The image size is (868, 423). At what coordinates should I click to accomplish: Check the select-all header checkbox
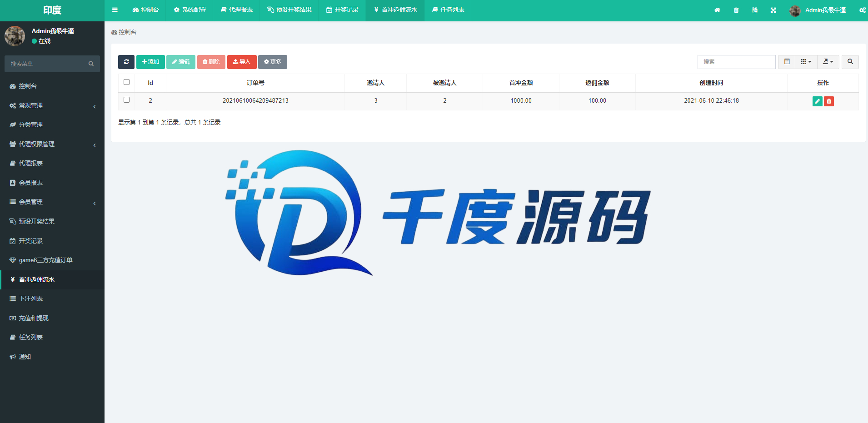click(127, 82)
